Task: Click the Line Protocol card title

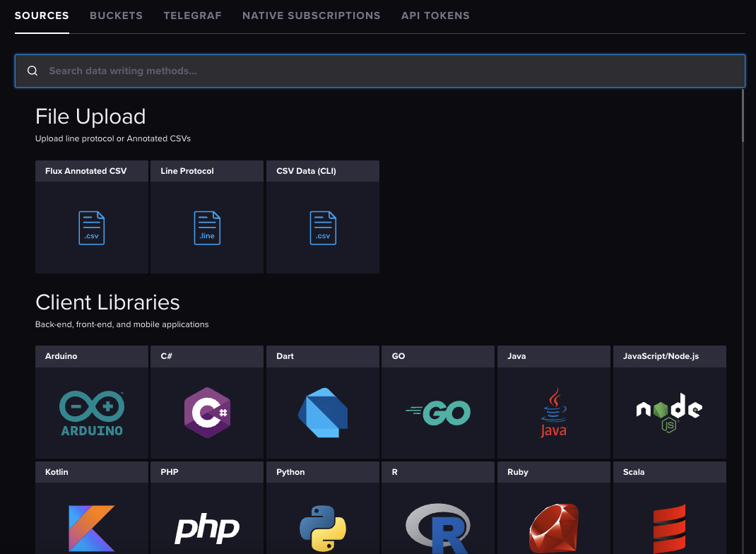Action: click(x=187, y=171)
